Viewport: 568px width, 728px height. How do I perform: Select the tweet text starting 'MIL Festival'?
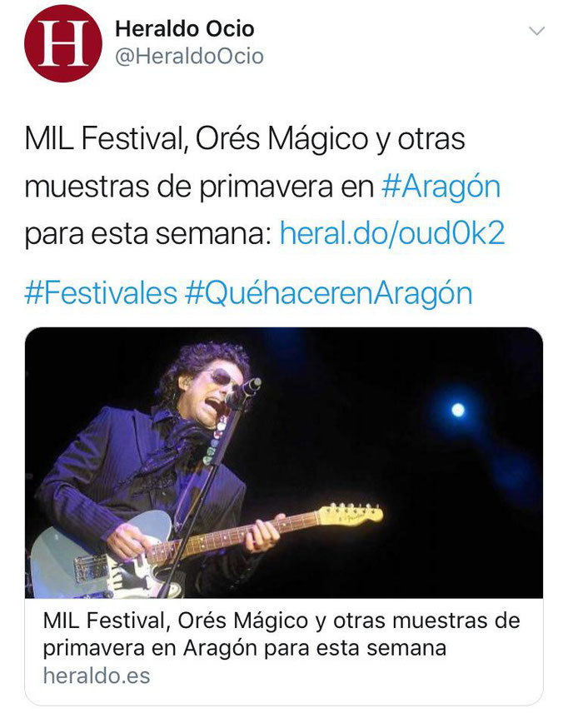265,186
